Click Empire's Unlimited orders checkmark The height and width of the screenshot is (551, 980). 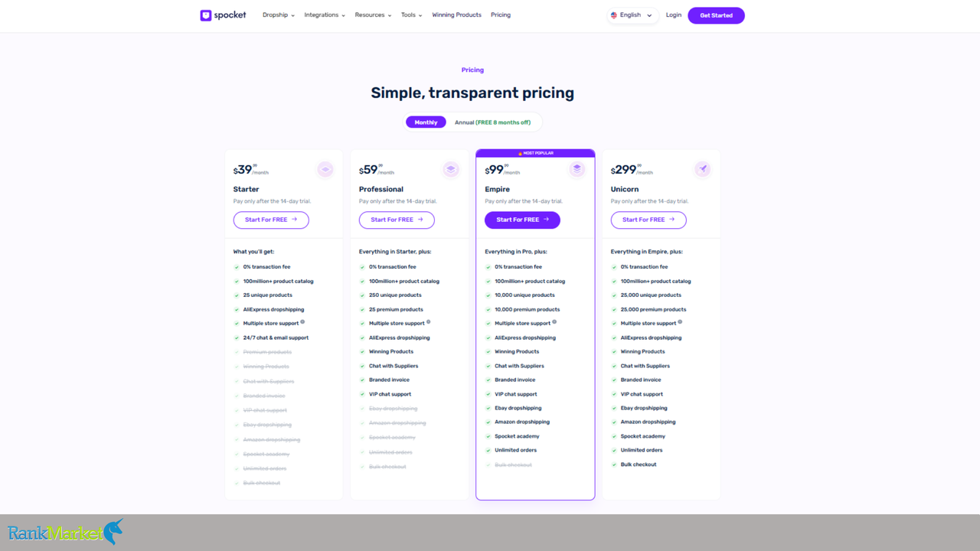[488, 450]
